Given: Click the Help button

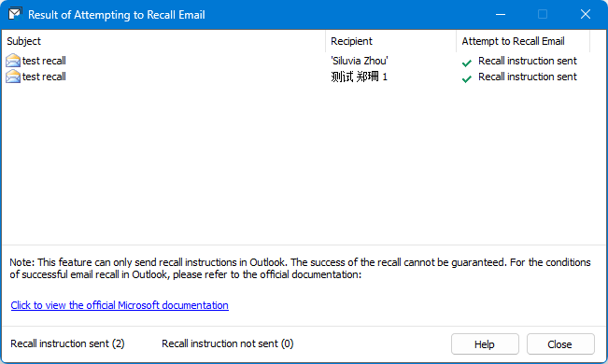Looking at the screenshot, I should [x=485, y=344].
